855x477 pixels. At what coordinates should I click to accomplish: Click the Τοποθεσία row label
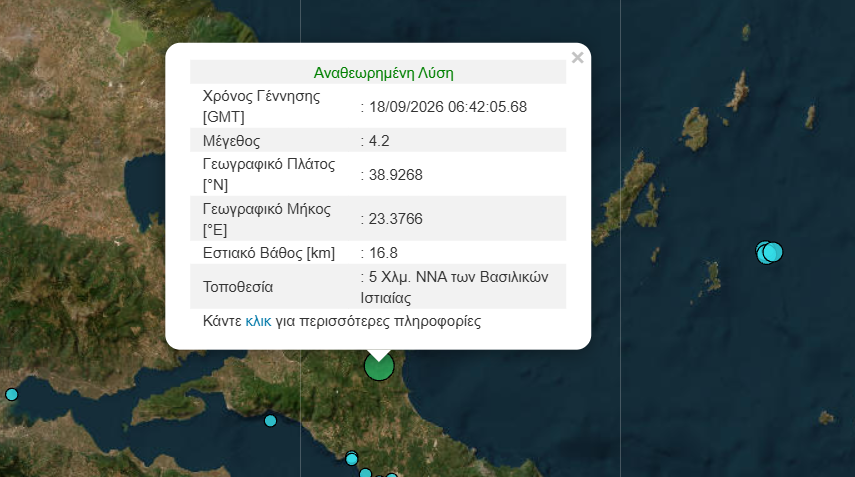click(x=238, y=287)
